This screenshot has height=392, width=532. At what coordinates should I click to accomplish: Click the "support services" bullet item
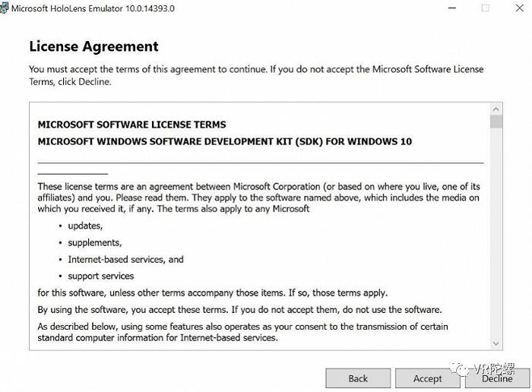pos(101,276)
